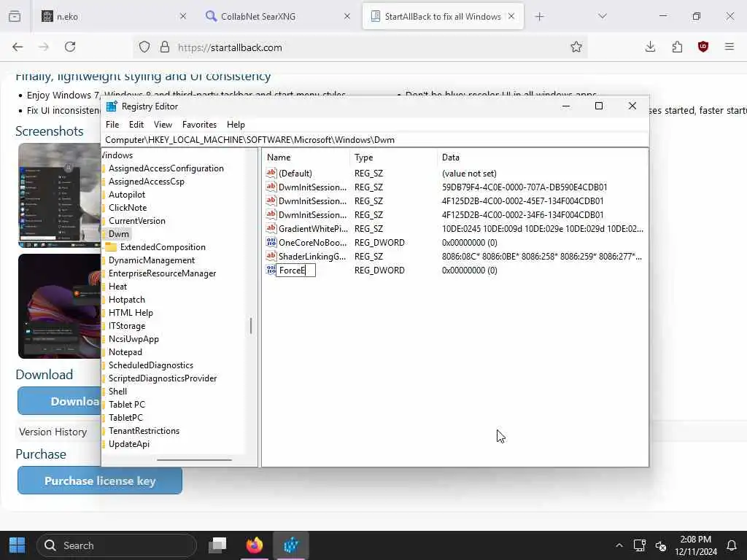Open File menu in Registry Editor
Viewport: 747px width, 560px height.
pyautogui.click(x=112, y=125)
